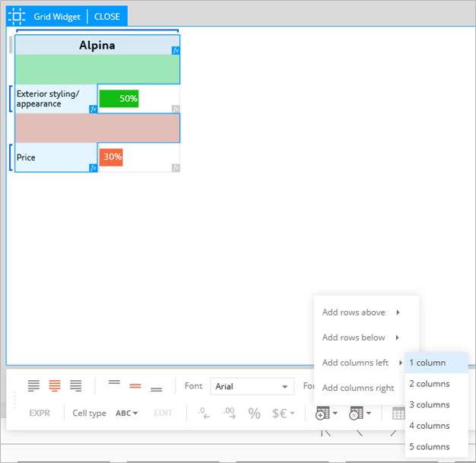The width and height of the screenshot is (476, 463).
Task: Align text right horizontally
Action: pos(75,386)
